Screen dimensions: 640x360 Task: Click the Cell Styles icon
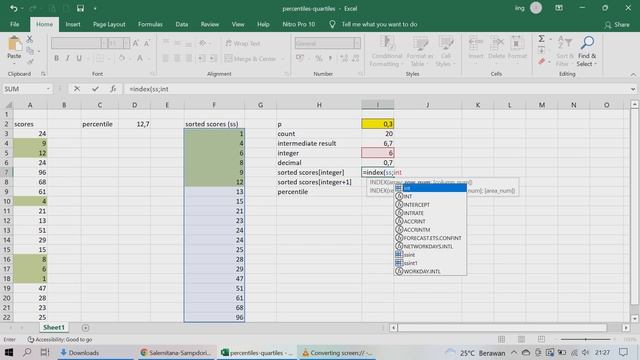[x=445, y=43]
